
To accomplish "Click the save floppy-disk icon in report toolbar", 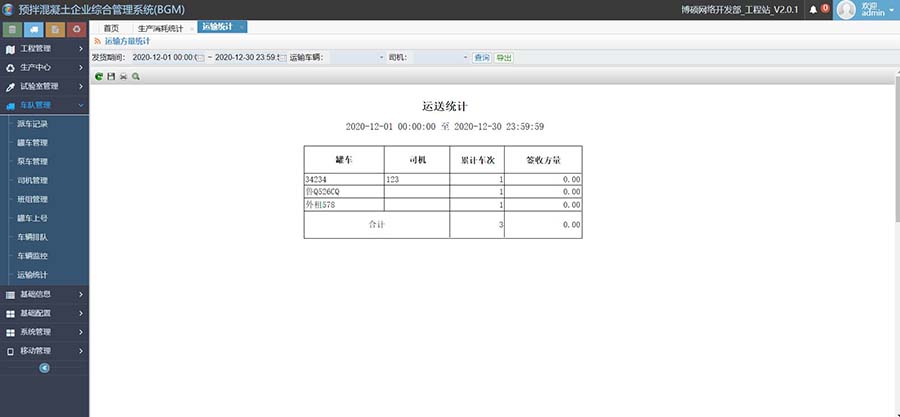I will point(110,76).
